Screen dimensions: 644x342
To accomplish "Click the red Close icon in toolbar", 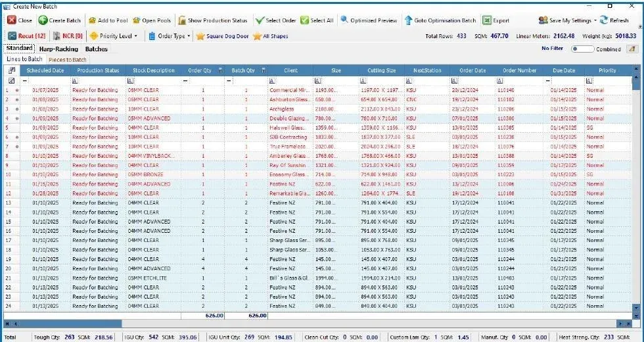I will coord(12,20).
